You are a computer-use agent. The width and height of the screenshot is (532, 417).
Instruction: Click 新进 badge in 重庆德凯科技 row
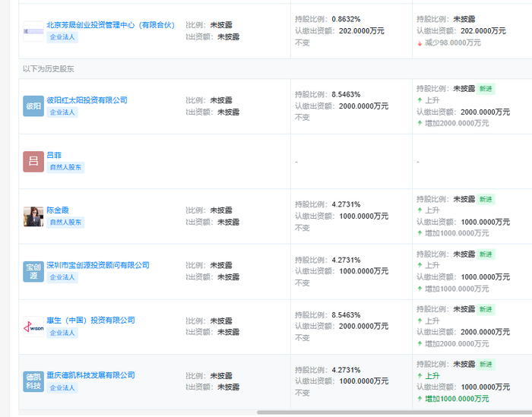coord(486,365)
